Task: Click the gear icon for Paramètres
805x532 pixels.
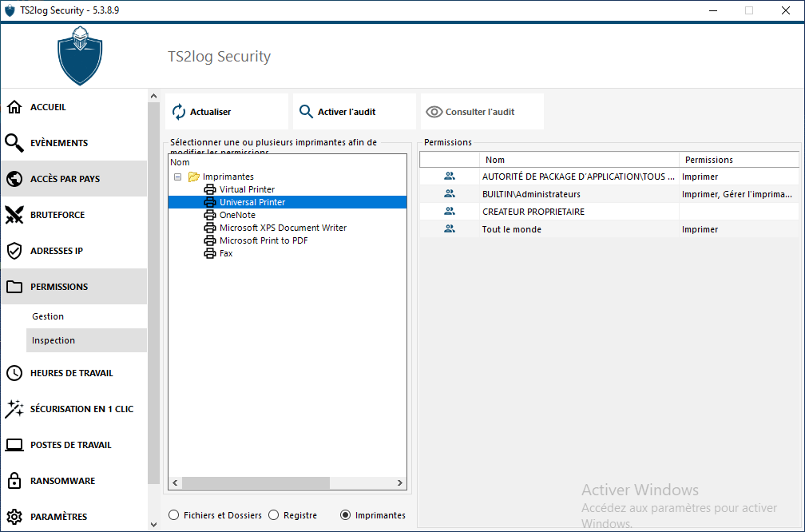Action: [14, 517]
